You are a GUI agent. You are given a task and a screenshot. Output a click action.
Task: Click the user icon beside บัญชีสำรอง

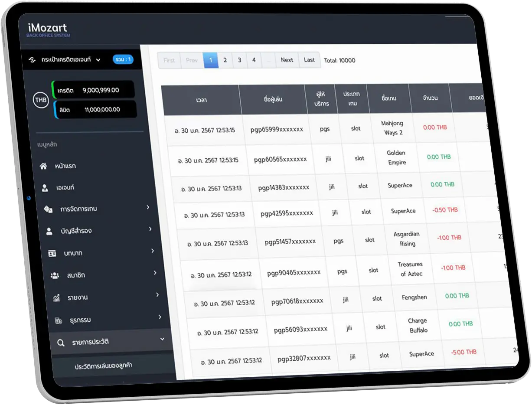click(49, 231)
